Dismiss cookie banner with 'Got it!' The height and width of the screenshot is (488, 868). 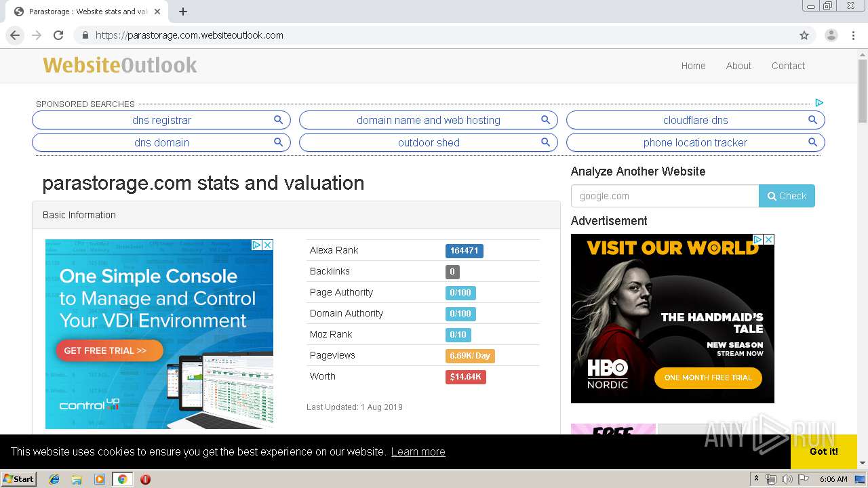coord(824,451)
